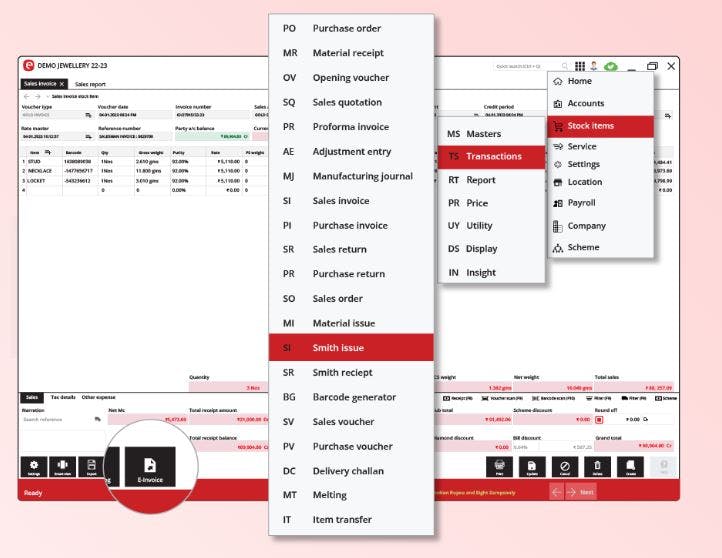Choose Melting from transactions list

pyautogui.click(x=351, y=495)
